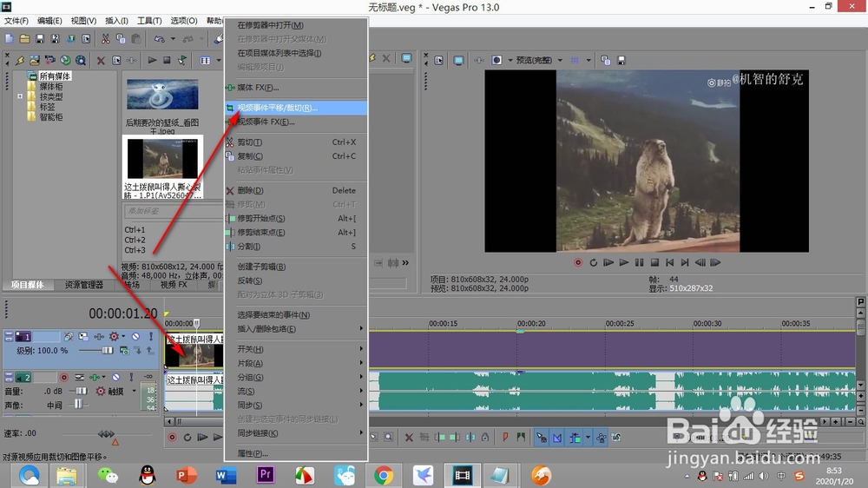Open the 工具(T) menu
This screenshot has height=488, width=868.
149,21
